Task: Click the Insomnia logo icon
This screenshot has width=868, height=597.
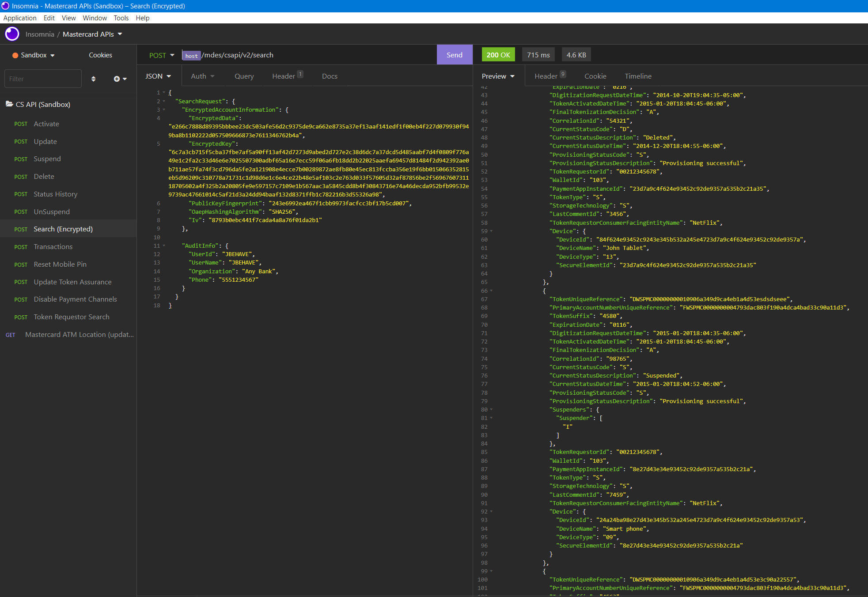Action: point(12,34)
